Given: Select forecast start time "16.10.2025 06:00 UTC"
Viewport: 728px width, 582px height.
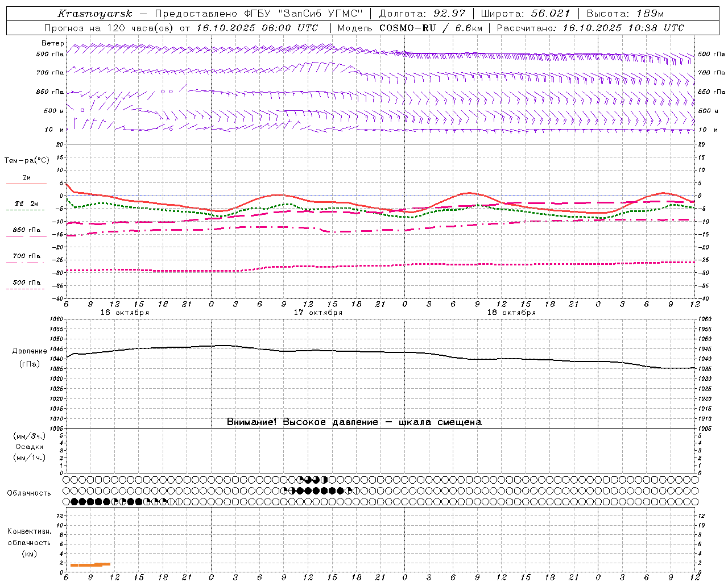Looking at the screenshot, I should coord(257,28).
